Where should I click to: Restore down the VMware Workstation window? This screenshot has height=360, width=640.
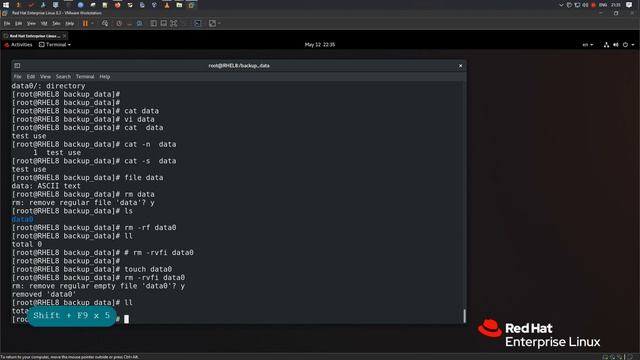pyautogui.click(x=616, y=13)
